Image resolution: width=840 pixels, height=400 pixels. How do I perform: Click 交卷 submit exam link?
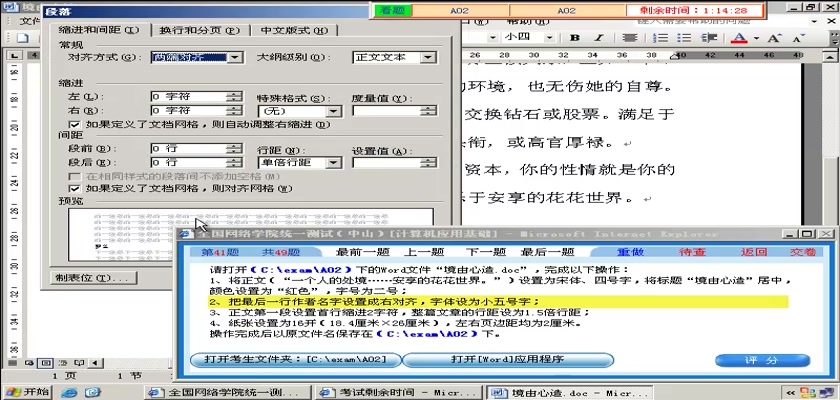803,252
